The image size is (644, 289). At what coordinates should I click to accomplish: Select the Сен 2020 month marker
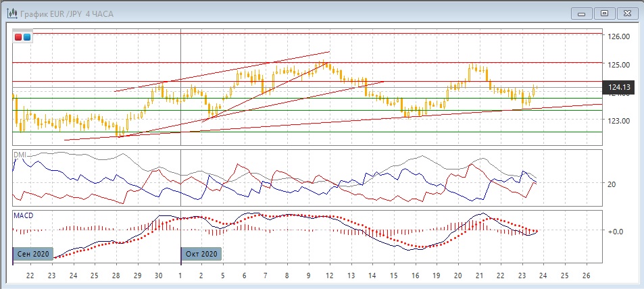pyautogui.click(x=31, y=255)
